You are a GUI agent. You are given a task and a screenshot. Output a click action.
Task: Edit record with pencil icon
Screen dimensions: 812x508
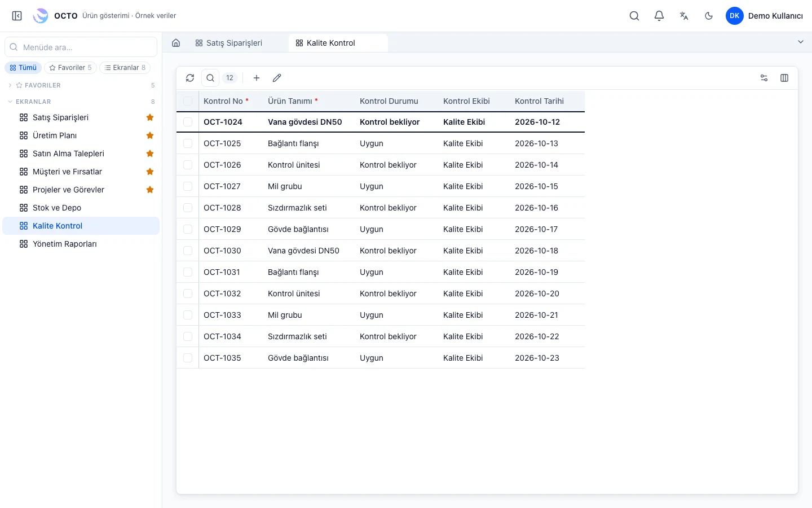[277, 78]
